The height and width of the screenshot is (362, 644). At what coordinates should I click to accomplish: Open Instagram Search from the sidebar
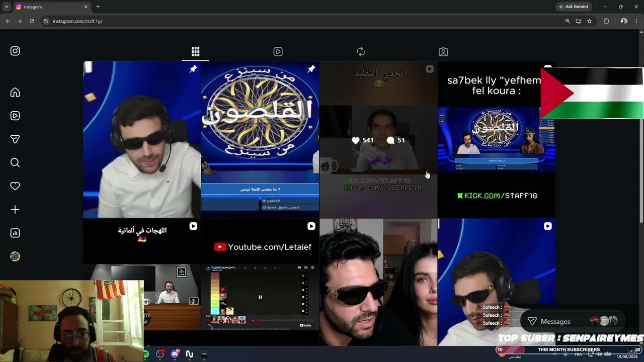15,162
